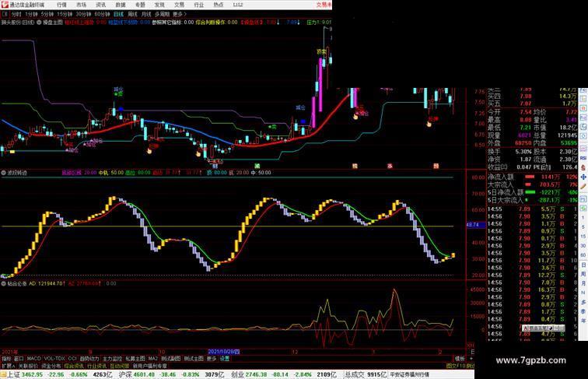Click 净流入额 row in quote panel
Viewport: 588px width, 379px height.
coord(533,177)
